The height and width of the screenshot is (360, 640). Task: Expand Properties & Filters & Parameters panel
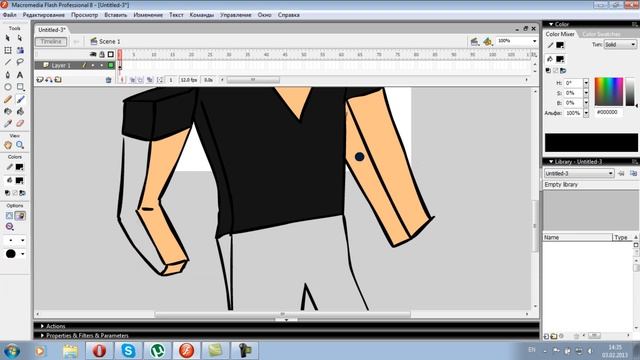pyautogui.click(x=42, y=336)
